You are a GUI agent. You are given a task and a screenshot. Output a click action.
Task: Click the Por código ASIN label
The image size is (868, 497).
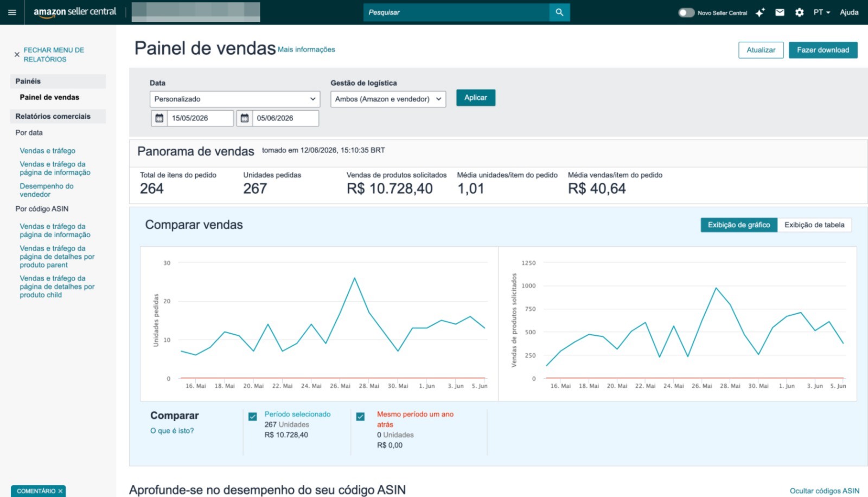(x=42, y=209)
